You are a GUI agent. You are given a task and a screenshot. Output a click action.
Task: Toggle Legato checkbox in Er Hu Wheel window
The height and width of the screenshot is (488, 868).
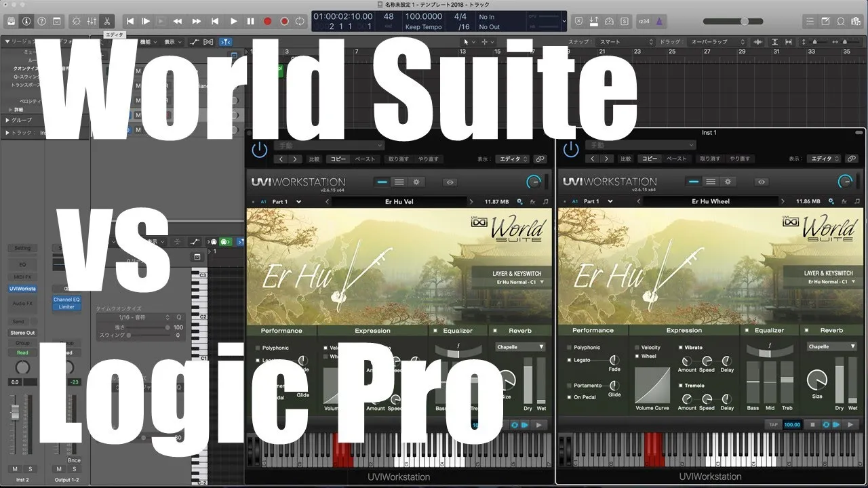[569, 361]
